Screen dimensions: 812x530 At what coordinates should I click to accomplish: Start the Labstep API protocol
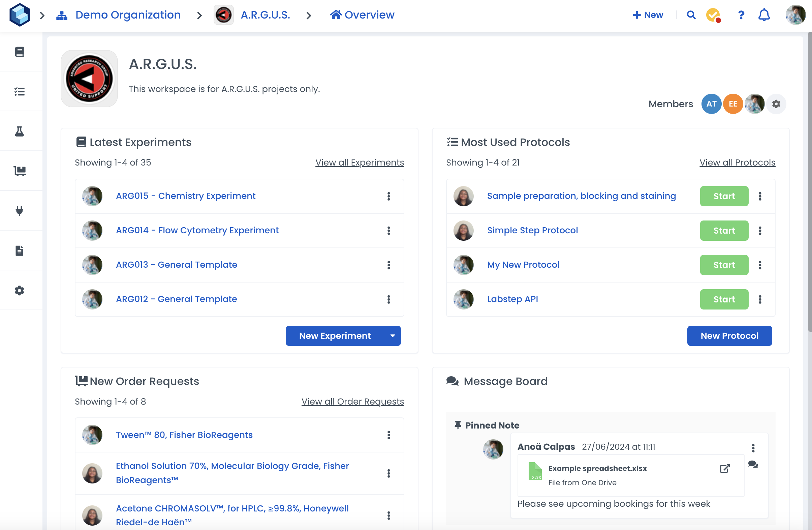724,299
